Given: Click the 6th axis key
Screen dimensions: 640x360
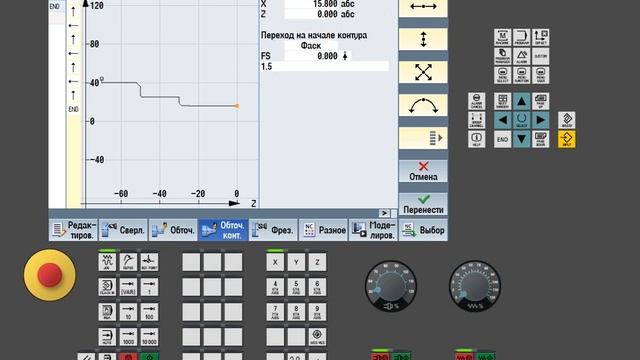Looking at the screenshot, I should point(317,287).
